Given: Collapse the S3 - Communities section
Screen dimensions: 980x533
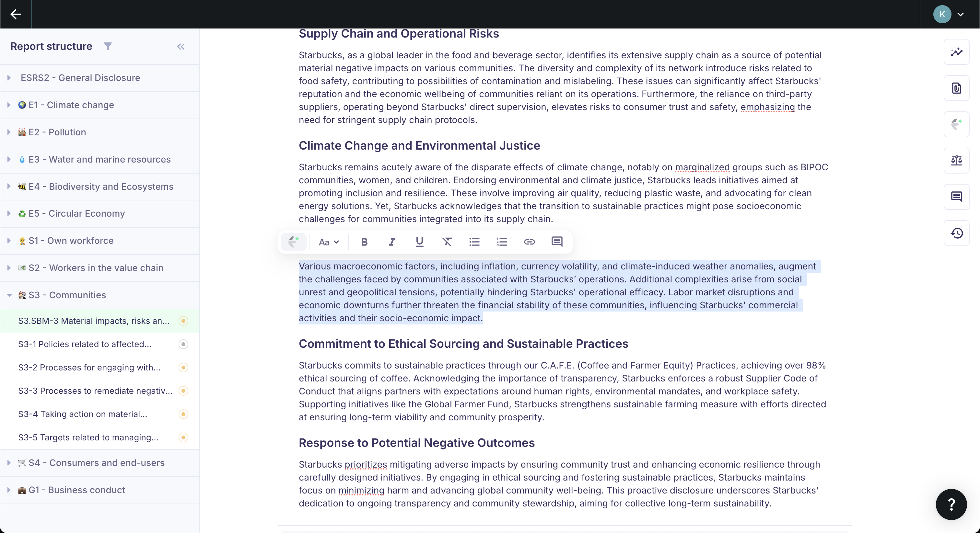Looking at the screenshot, I should pos(9,295).
